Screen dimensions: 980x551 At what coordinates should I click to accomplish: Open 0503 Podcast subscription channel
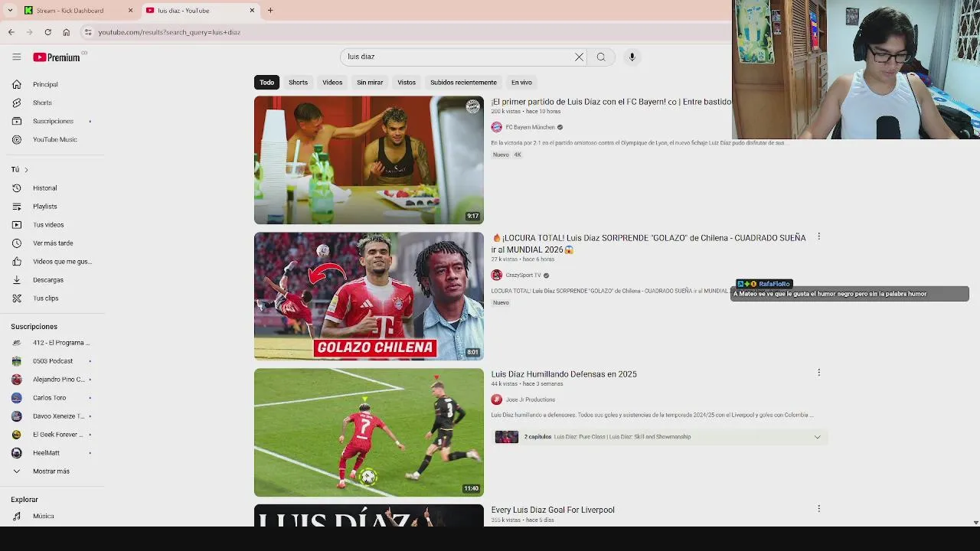(52, 361)
